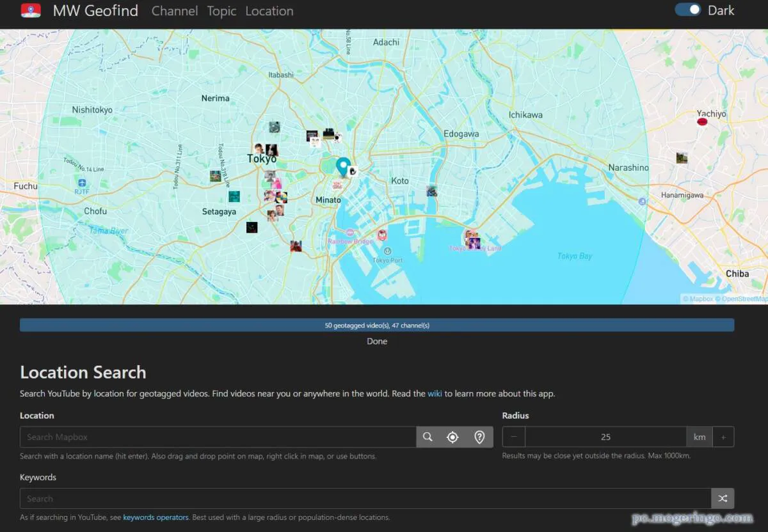Open video thumbnail marker in Koto

[x=432, y=191]
